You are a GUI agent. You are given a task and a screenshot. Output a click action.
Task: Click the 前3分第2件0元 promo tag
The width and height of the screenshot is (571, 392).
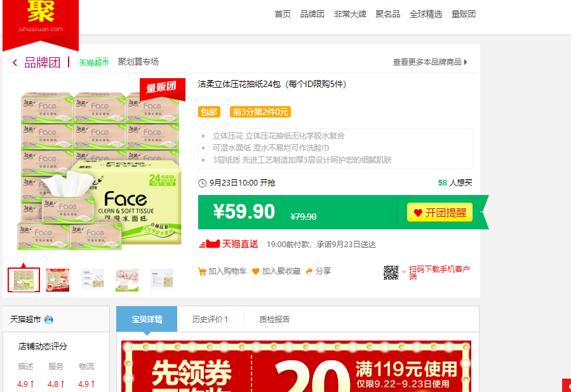pos(260,112)
